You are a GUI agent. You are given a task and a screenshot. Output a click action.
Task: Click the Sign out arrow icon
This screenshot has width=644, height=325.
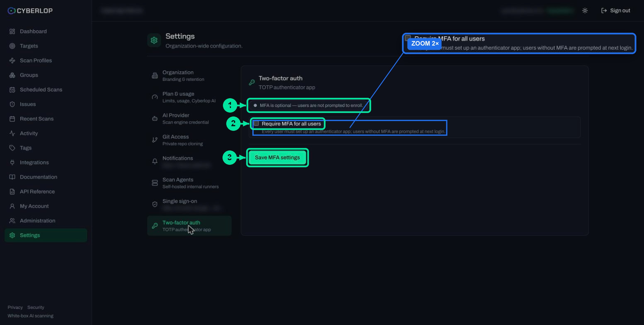point(604,11)
